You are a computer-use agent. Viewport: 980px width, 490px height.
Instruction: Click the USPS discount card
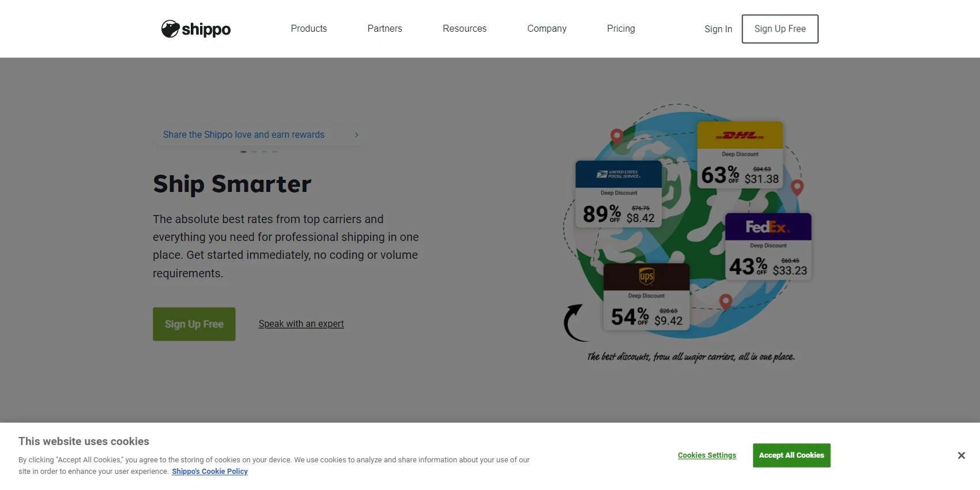[619, 194]
